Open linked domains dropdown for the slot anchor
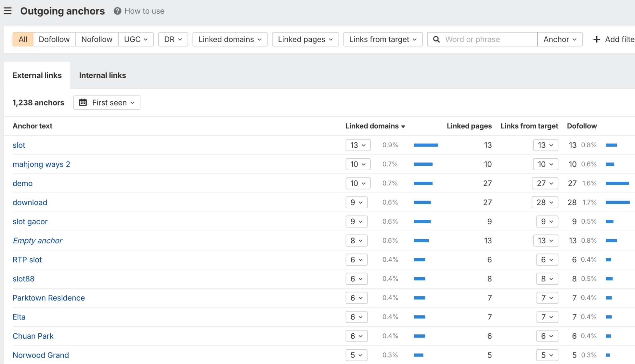Image resolution: width=635 pixels, height=364 pixels. pyautogui.click(x=358, y=145)
